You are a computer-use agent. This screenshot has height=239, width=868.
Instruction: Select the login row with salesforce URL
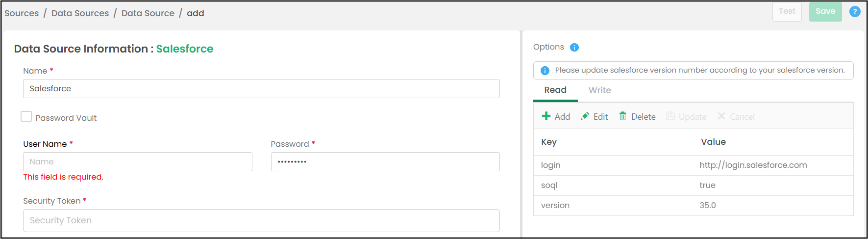click(x=693, y=165)
